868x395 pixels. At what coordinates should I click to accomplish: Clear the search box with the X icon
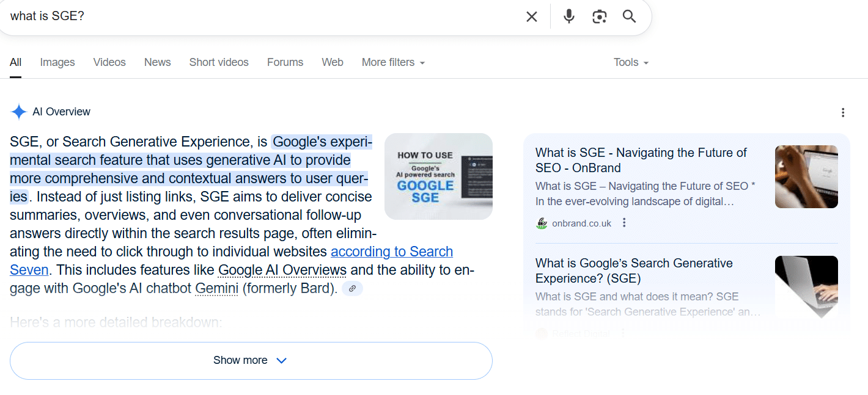(x=532, y=16)
